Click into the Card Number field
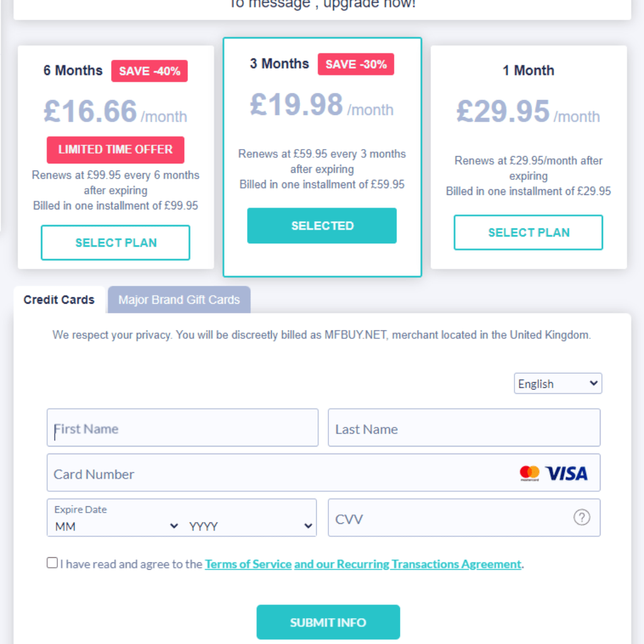The image size is (644, 644). click(277, 474)
